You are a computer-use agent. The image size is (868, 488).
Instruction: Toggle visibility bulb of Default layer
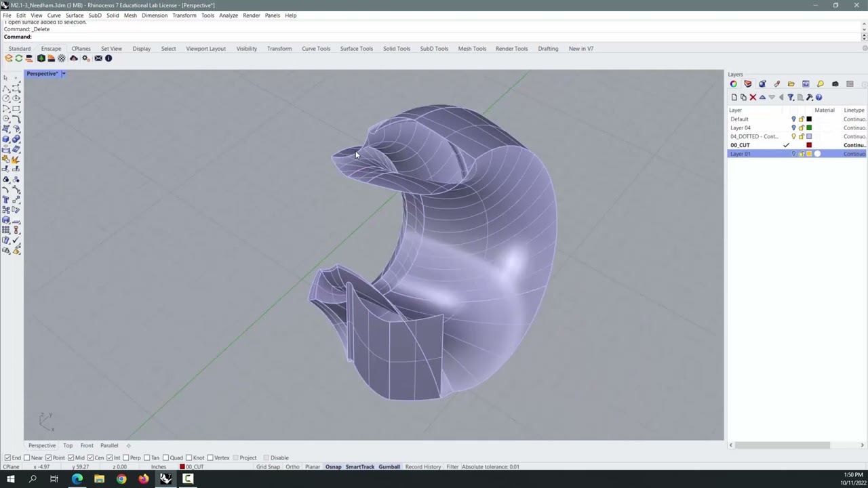[x=793, y=119]
